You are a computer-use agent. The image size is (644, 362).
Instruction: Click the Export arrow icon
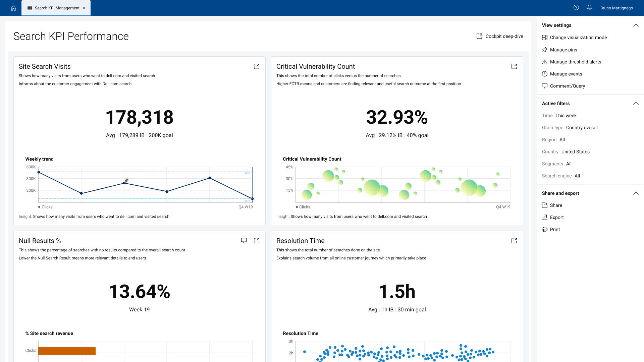tap(545, 217)
